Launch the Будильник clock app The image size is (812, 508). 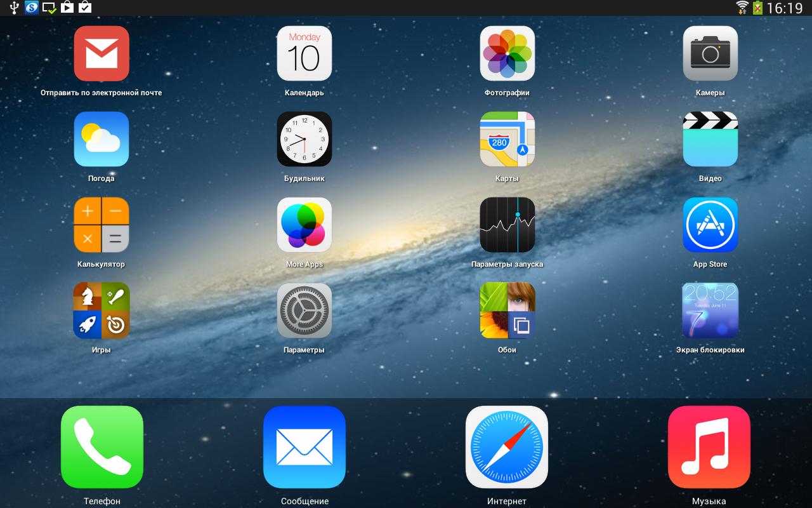304,139
